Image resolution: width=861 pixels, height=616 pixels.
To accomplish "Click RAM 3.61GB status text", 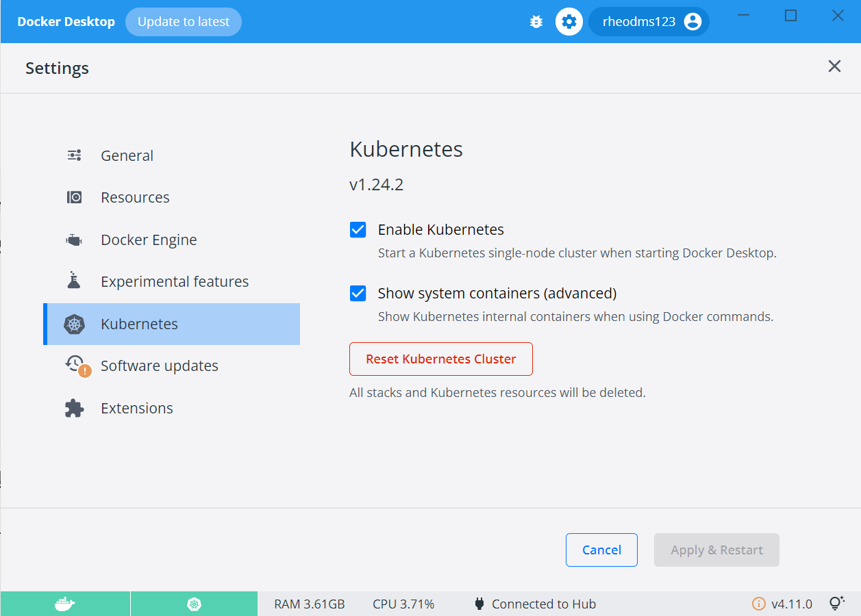I will point(310,604).
